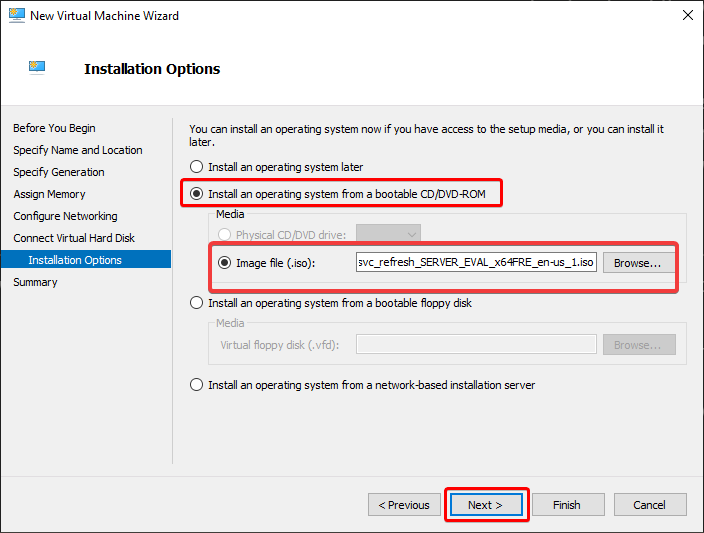The image size is (704, 533).
Task: Click the Virtual floppy disk path field
Action: click(x=476, y=344)
